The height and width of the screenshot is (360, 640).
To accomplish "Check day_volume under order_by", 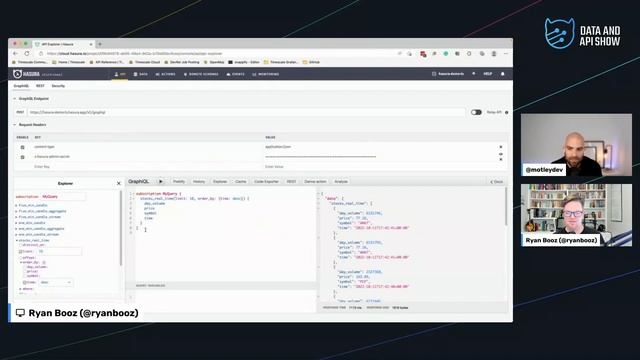I will point(25,267).
